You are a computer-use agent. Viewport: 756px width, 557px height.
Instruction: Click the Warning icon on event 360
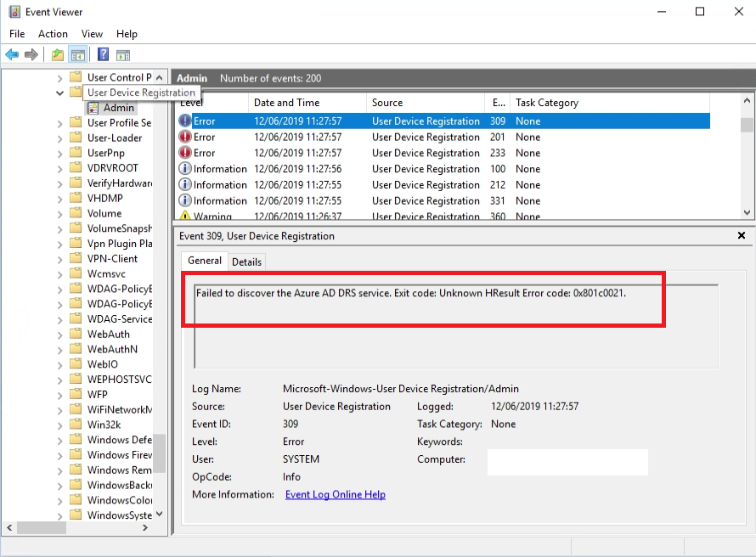tap(185, 216)
